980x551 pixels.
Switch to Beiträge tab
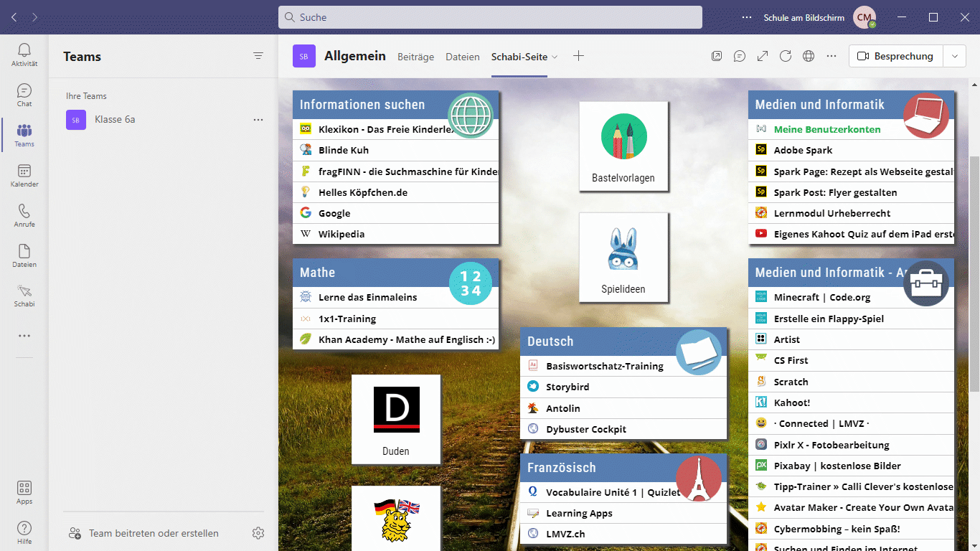coord(416,57)
